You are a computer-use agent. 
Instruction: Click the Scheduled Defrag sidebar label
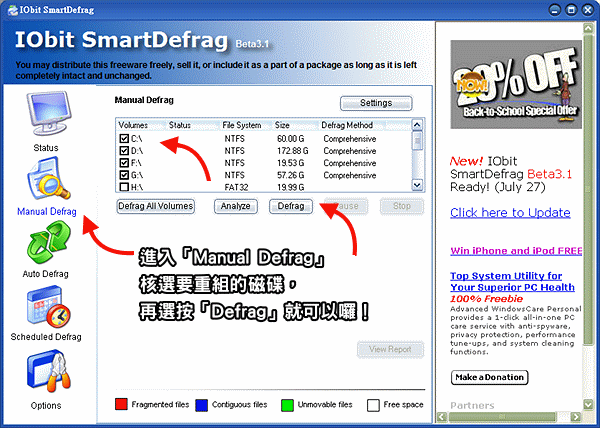click(46, 337)
